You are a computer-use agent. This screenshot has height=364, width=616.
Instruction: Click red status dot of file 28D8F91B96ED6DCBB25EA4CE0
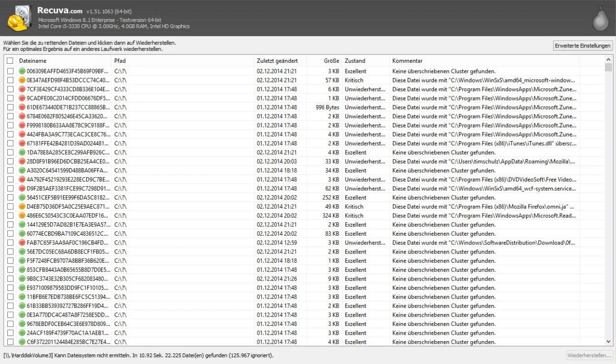click(22, 161)
